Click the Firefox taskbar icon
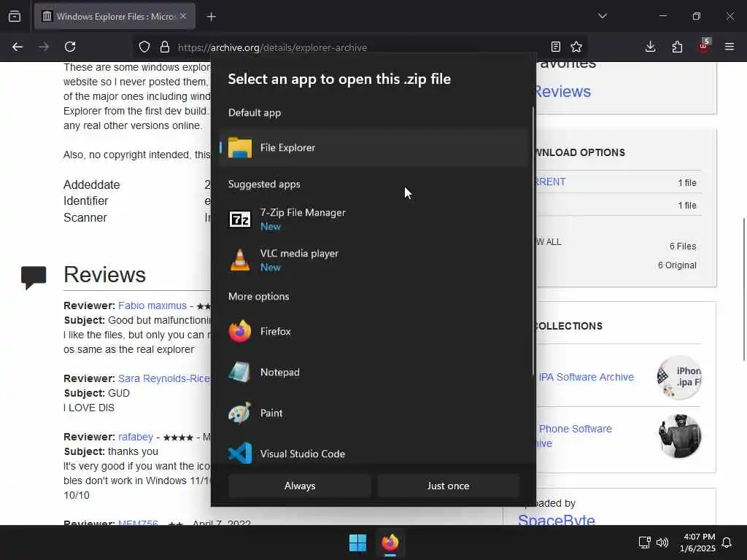 click(390, 542)
